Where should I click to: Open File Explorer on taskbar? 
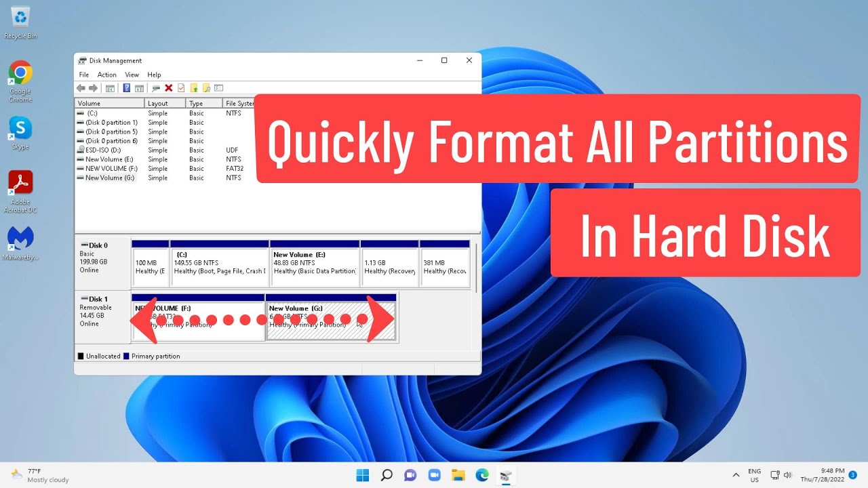[458, 475]
